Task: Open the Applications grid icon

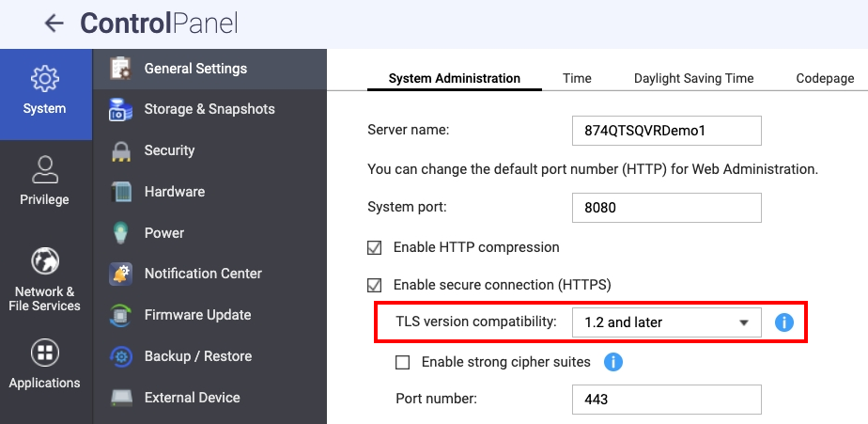Action: pyautogui.click(x=44, y=353)
